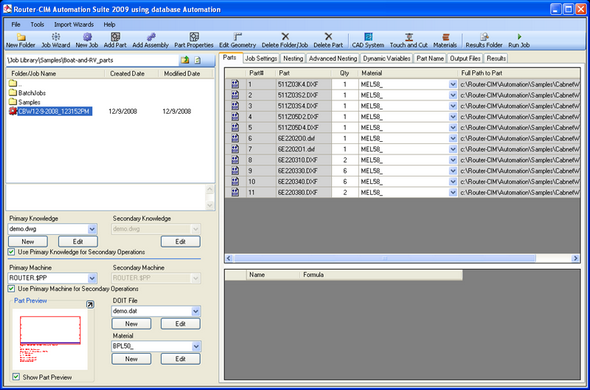
Task: Click New under the Material dropdown
Action: point(131,359)
